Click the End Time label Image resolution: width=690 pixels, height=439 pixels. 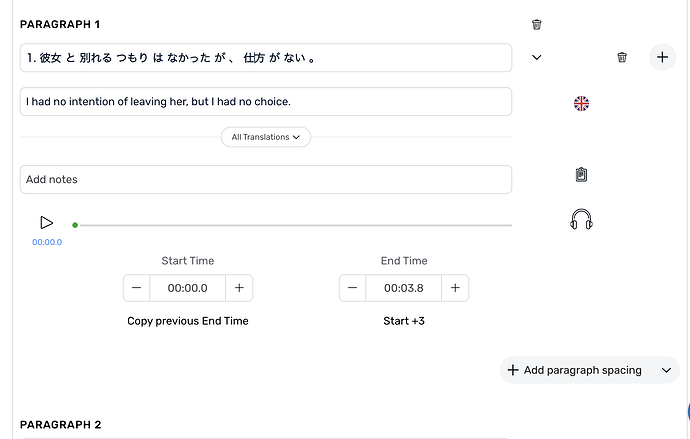coord(404,261)
